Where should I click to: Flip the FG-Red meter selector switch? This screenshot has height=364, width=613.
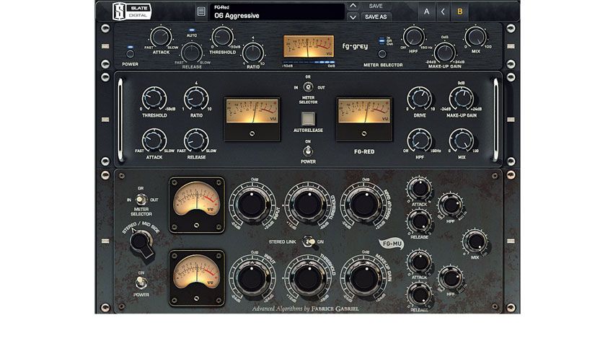pyautogui.click(x=308, y=86)
